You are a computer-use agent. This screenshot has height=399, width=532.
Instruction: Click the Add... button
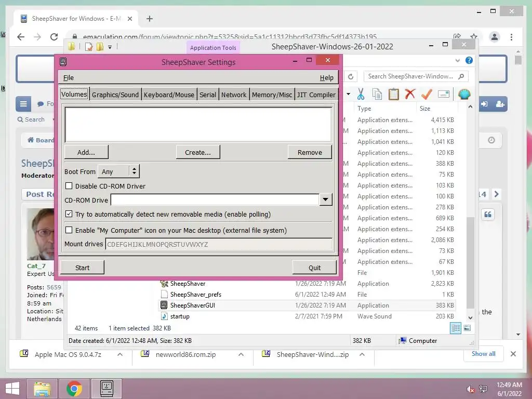(86, 152)
